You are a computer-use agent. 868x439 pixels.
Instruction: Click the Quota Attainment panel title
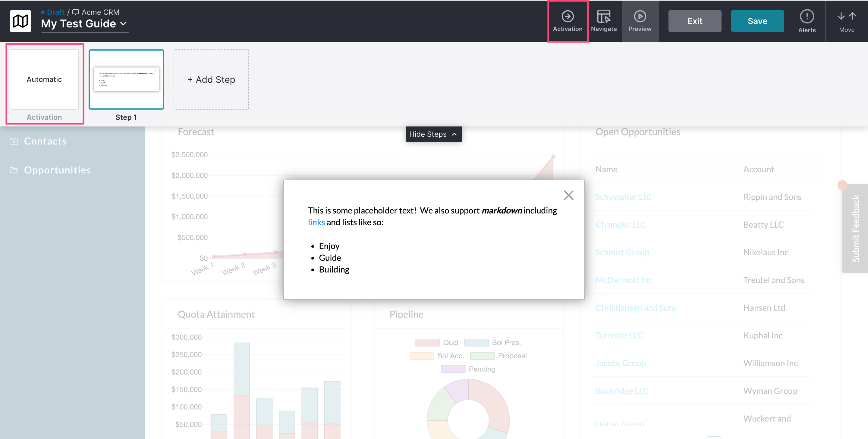(216, 314)
